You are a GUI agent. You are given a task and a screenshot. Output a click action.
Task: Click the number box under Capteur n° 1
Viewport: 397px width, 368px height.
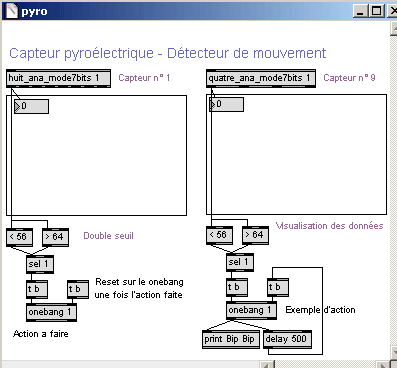point(32,106)
